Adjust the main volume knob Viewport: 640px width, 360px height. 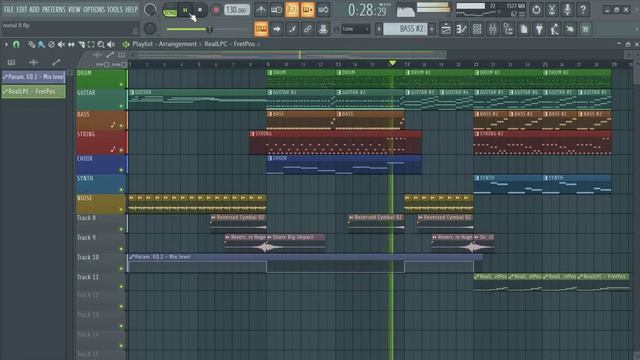click(x=150, y=9)
